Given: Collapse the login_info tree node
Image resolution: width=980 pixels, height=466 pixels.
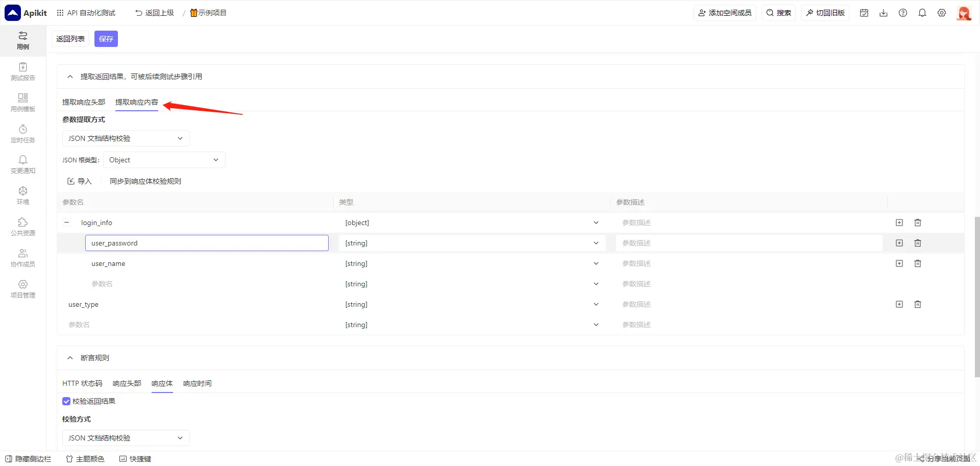Looking at the screenshot, I should [67, 223].
